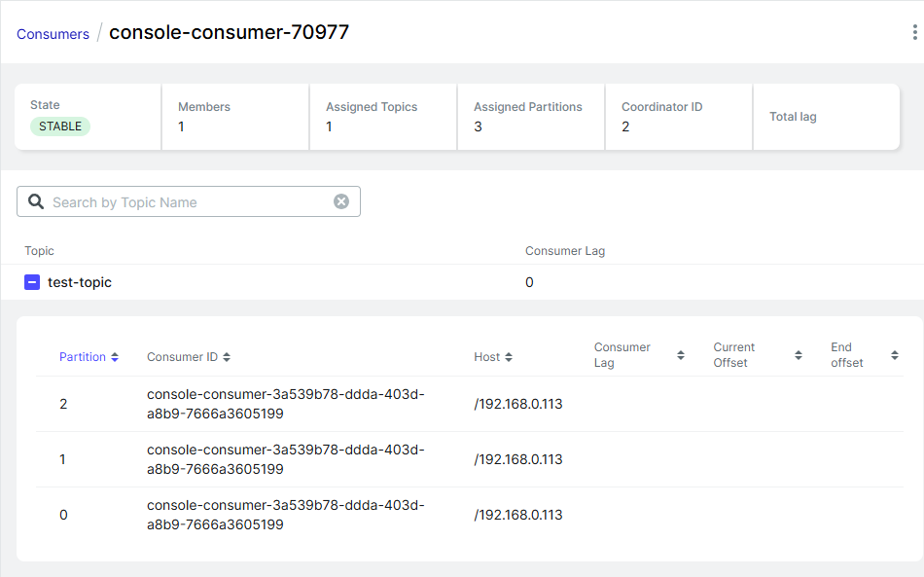Sort by End offset arrows

(895, 355)
